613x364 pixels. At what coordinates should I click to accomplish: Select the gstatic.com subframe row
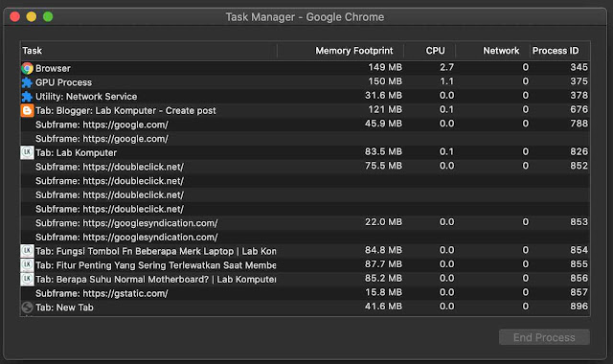click(305, 293)
